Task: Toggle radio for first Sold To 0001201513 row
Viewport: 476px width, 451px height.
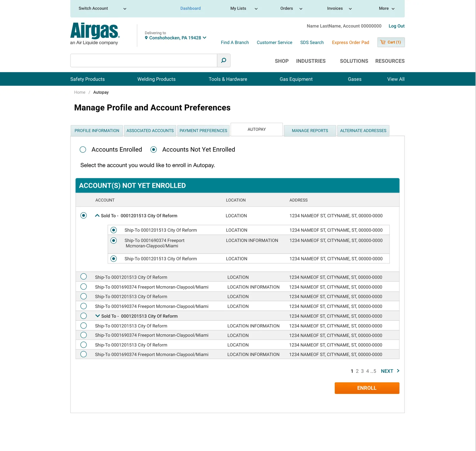Action: (x=84, y=215)
